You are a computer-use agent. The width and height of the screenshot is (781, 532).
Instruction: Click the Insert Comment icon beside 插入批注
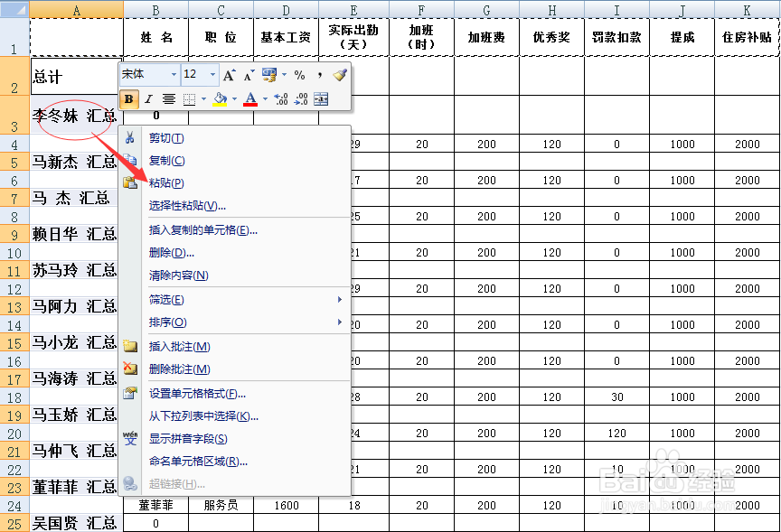click(130, 346)
